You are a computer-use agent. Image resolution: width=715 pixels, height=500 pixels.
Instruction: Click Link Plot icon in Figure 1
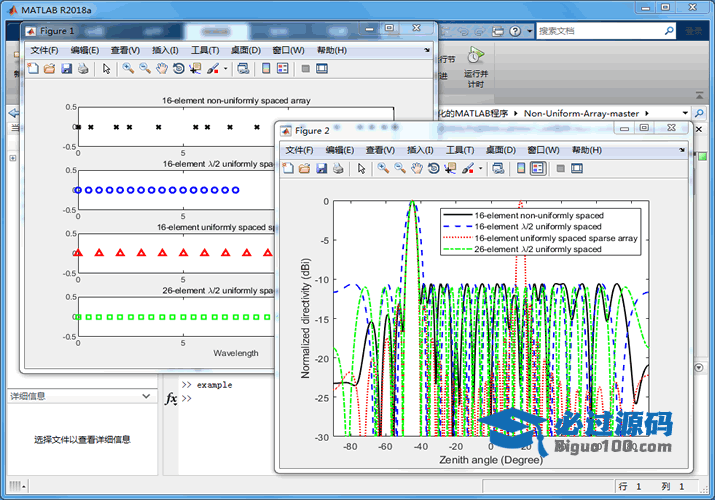tap(243, 69)
